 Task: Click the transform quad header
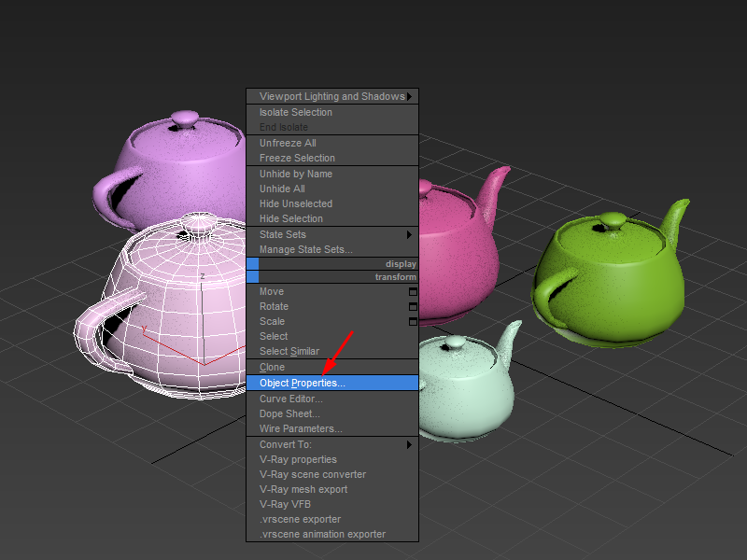tap(332, 277)
